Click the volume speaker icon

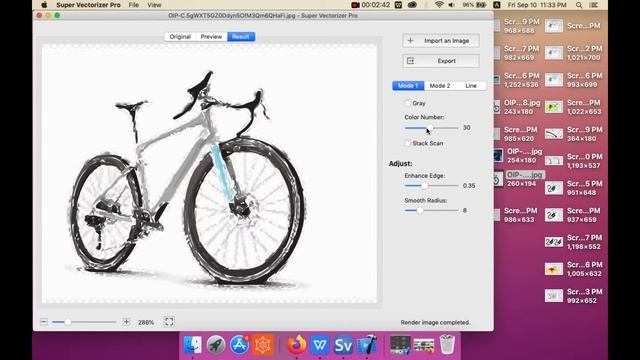451,5
